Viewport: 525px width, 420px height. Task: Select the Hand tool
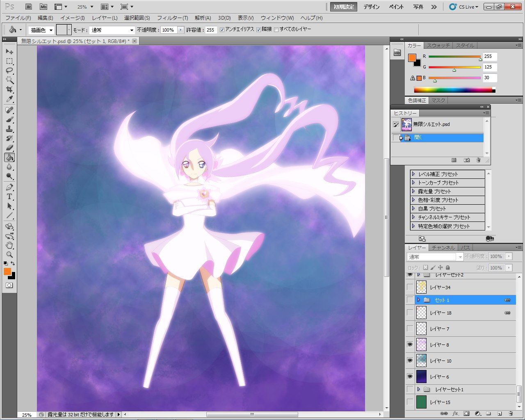[9, 246]
